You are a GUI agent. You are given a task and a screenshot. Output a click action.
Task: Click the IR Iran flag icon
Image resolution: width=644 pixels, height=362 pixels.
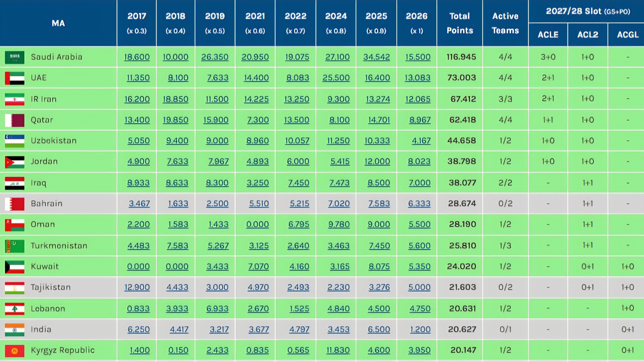[x=14, y=99]
